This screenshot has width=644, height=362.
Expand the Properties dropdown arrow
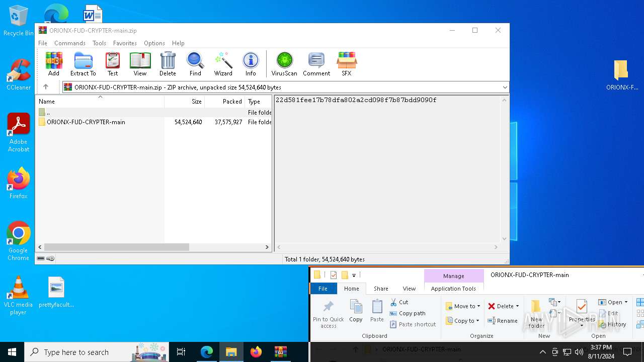click(582, 325)
